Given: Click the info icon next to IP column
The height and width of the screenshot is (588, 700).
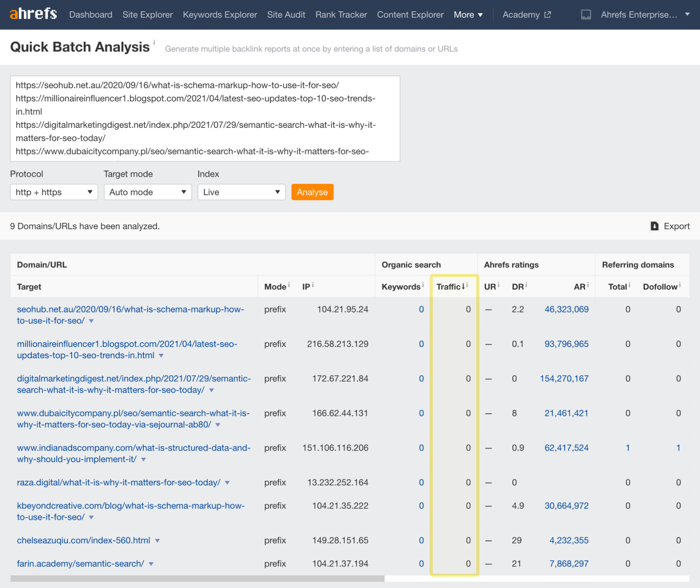Looking at the screenshot, I should tap(313, 285).
